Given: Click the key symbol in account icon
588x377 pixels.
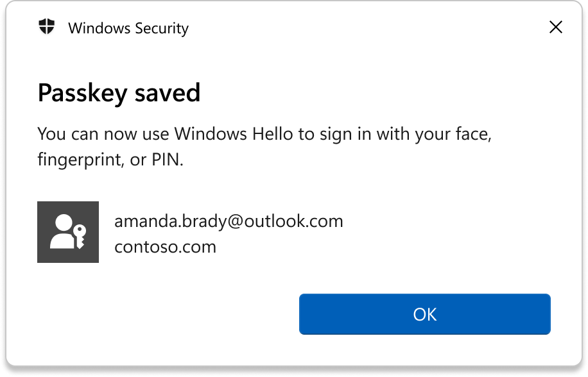Looking at the screenshot, I should point(80,235).
